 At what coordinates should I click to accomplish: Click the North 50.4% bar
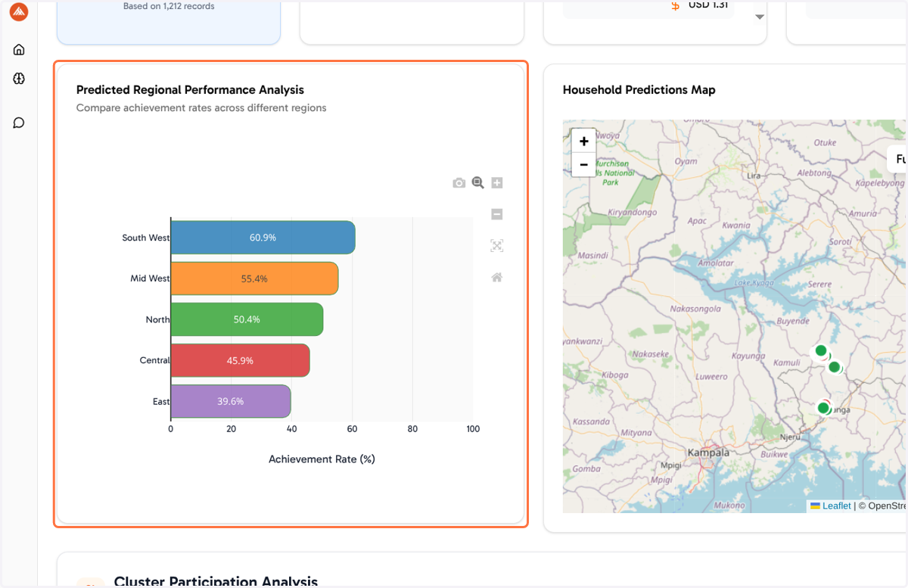click(x=247, y=319)
